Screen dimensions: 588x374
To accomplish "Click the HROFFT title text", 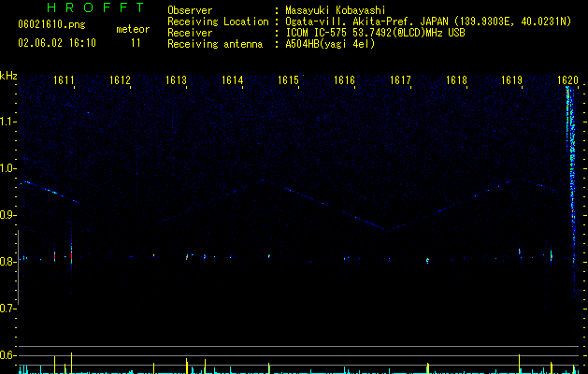I will tap(95, 7).
